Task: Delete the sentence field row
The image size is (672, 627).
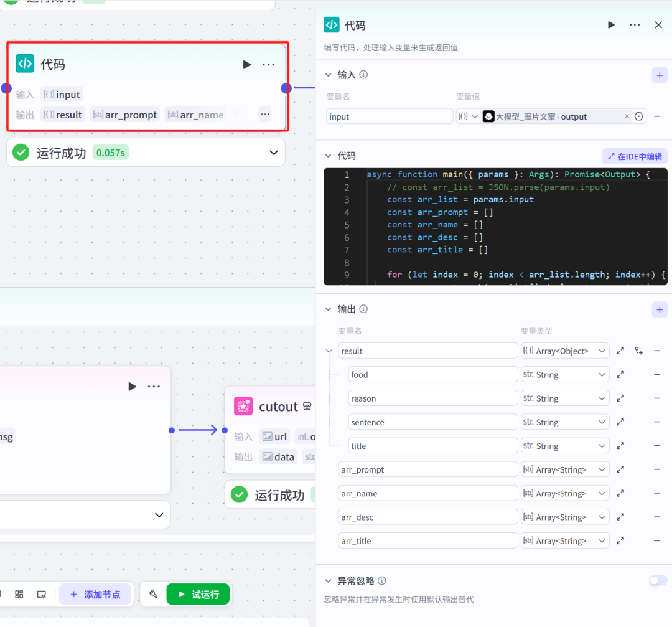Action: click(x=657, y=422)
